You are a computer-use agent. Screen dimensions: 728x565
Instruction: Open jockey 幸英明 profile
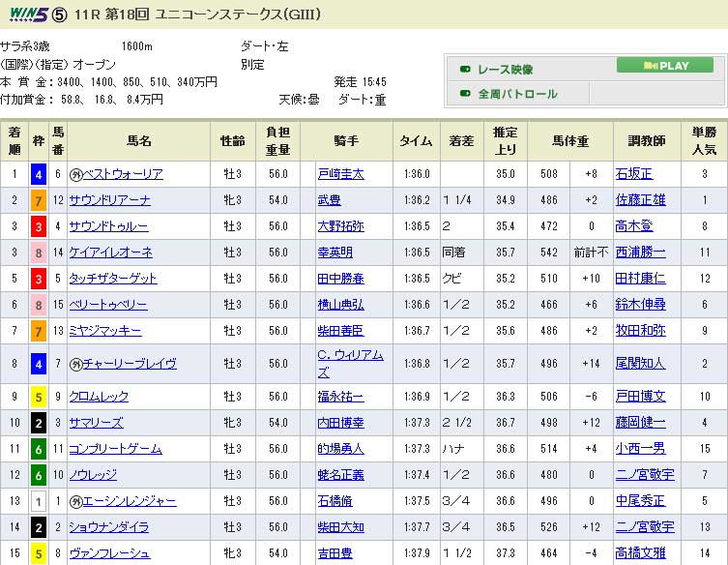[x=335, y=253]
